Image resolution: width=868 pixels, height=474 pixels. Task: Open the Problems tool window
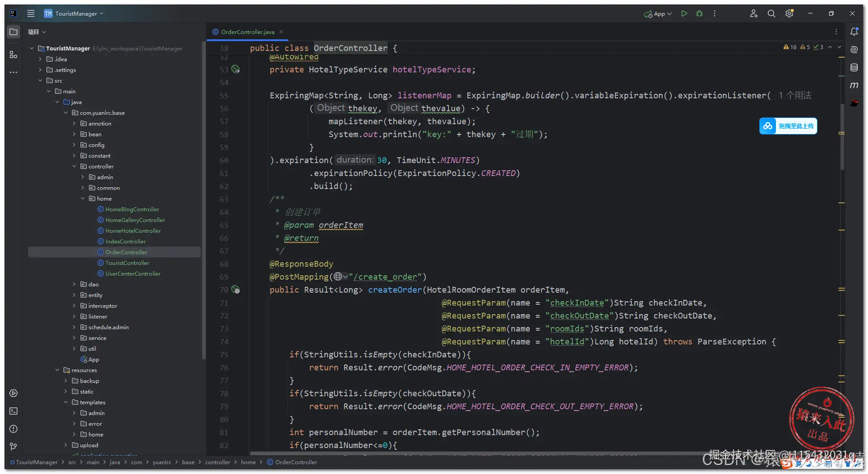pos(13,429)
